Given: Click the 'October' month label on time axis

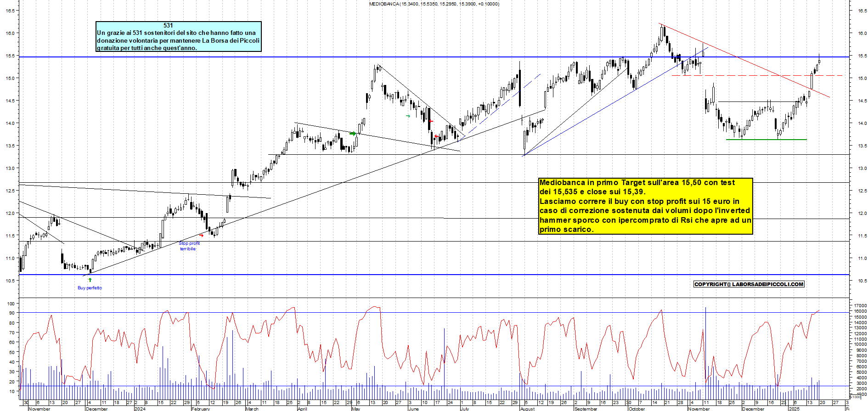Looking at the screenshot, I should (637, 409).
